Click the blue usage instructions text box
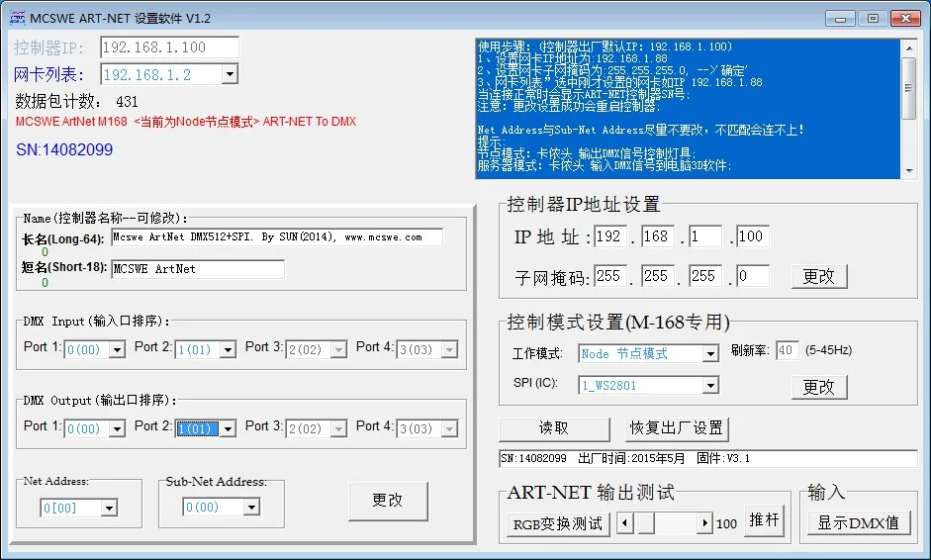This screenshot has width=931, height=560. point(689,109)
